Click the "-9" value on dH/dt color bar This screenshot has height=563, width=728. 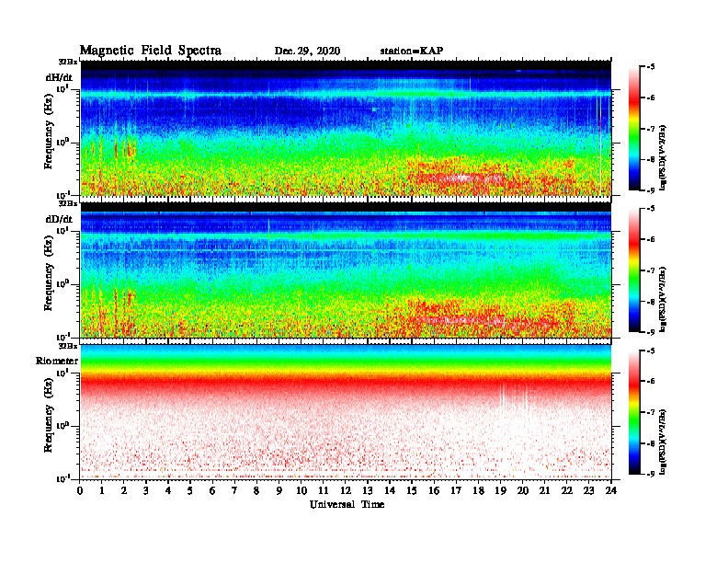click(651, 190)
